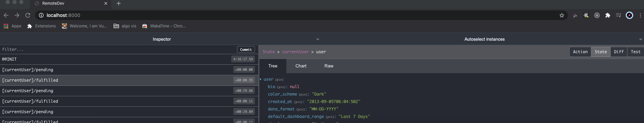Image resolution: width=644 pixels, height=123 pixels.
Task: Pin the created_at property
Action: click(x=298, y=102)
